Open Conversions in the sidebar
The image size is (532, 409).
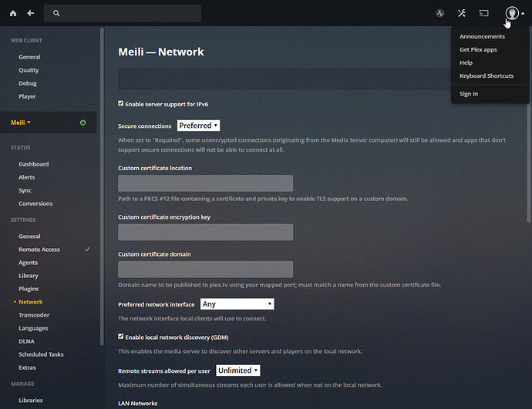click(x=35, y=203)
